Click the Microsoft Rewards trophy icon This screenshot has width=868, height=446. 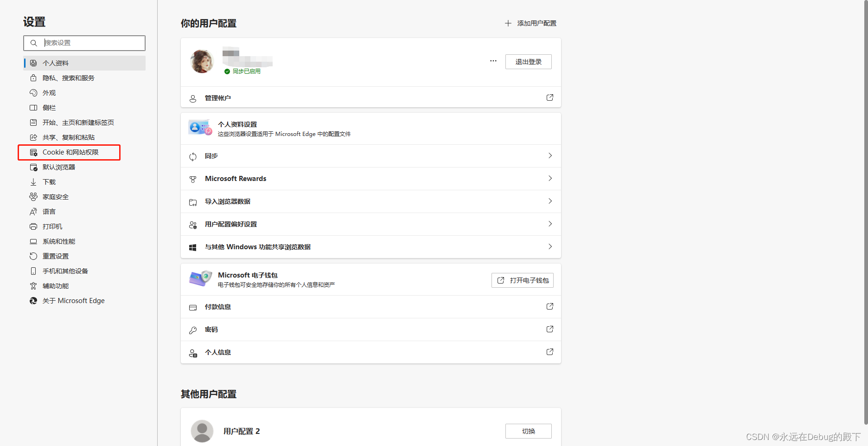193,179
